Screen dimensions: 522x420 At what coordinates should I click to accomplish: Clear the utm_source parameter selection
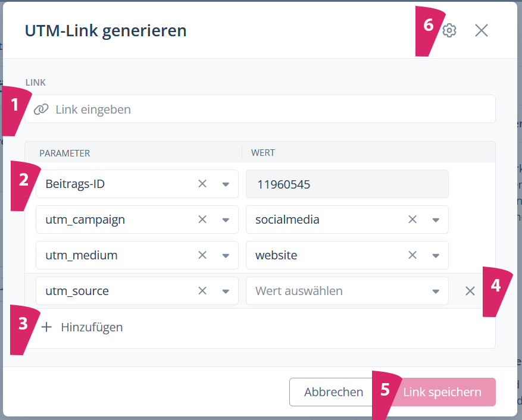[202, 291]
